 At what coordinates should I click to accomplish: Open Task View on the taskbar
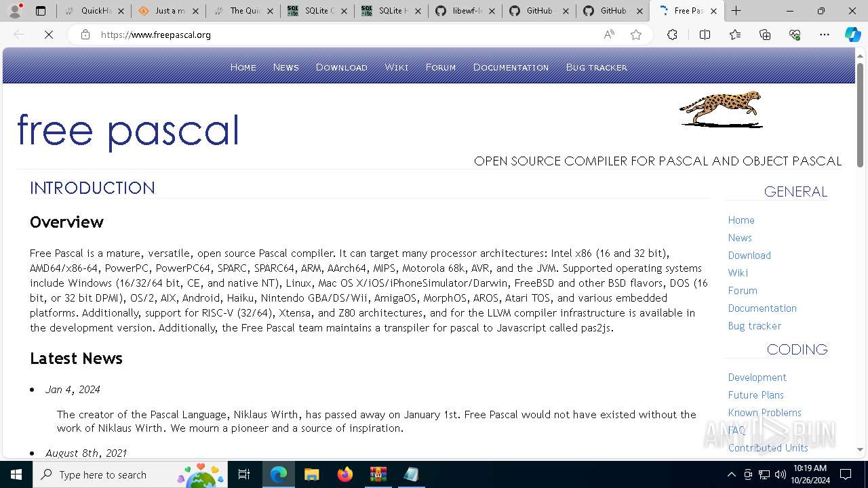click(x=244, y=474)
